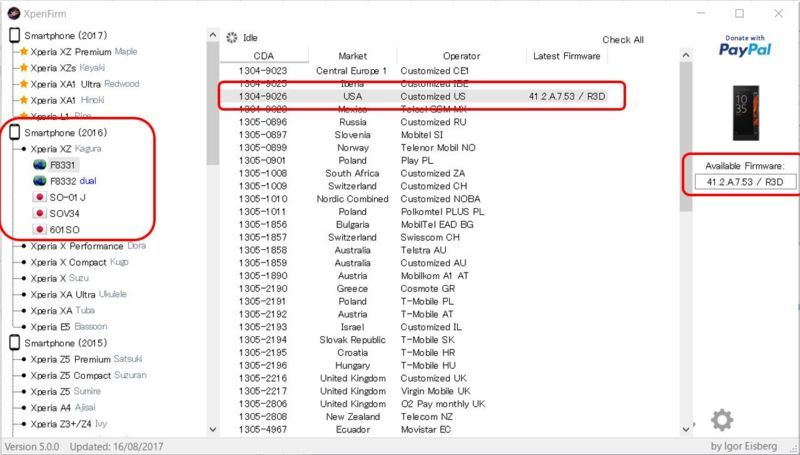Click the Xperia XZ phone thumbnail
This screenshot has height=455, width=800.
(746, 113)
